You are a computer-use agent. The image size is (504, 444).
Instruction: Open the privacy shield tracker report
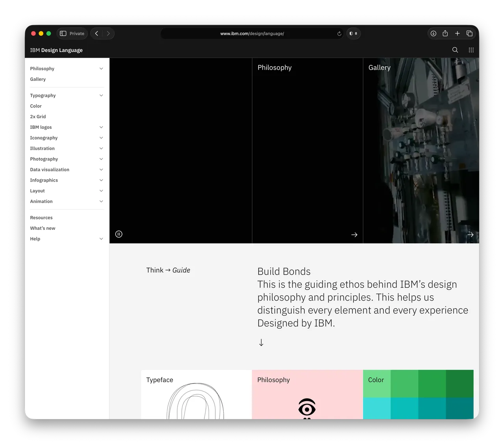[353, 33]
